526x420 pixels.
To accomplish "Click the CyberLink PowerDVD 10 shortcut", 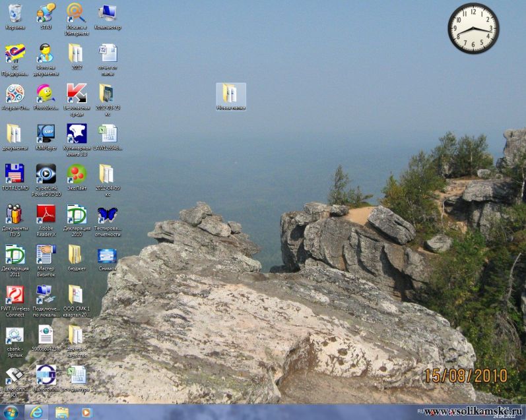I will (x=46, y=174).
